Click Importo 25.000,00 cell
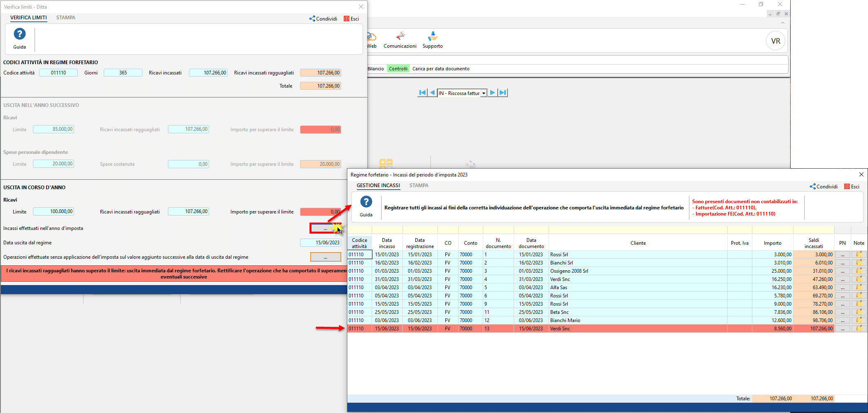The image size is (868, 413). tap(773, 271)
